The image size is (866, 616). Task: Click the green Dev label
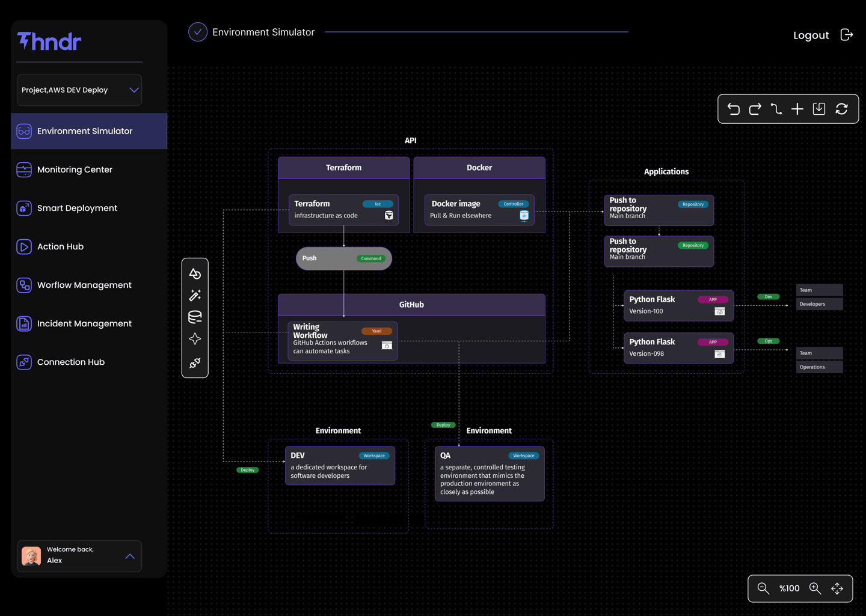pos(769,297)
